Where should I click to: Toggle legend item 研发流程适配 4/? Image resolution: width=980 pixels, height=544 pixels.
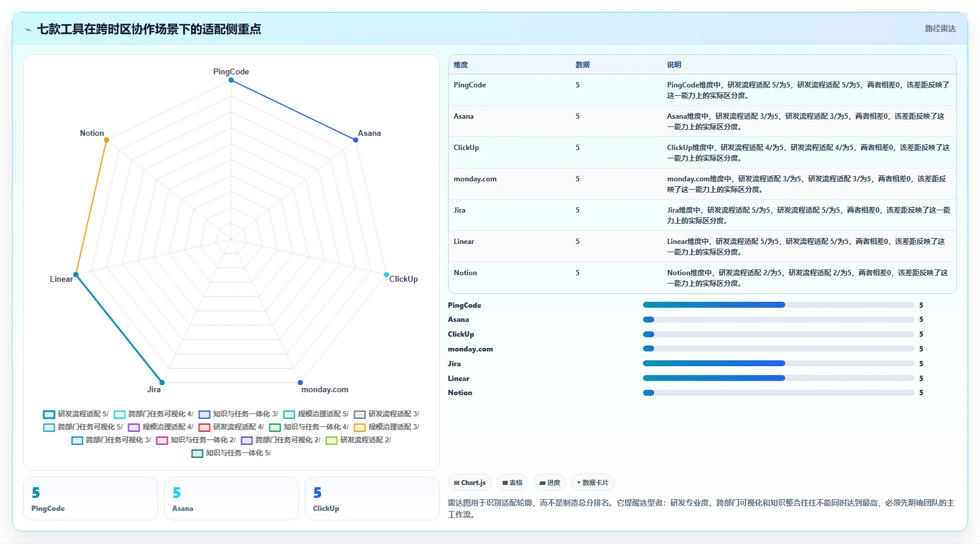(x=231, y=427)
